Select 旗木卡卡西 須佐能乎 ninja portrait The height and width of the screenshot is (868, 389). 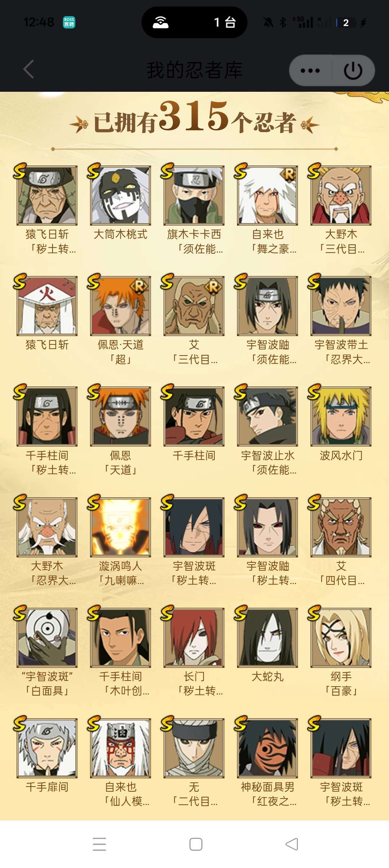click(x=194, y=195)
